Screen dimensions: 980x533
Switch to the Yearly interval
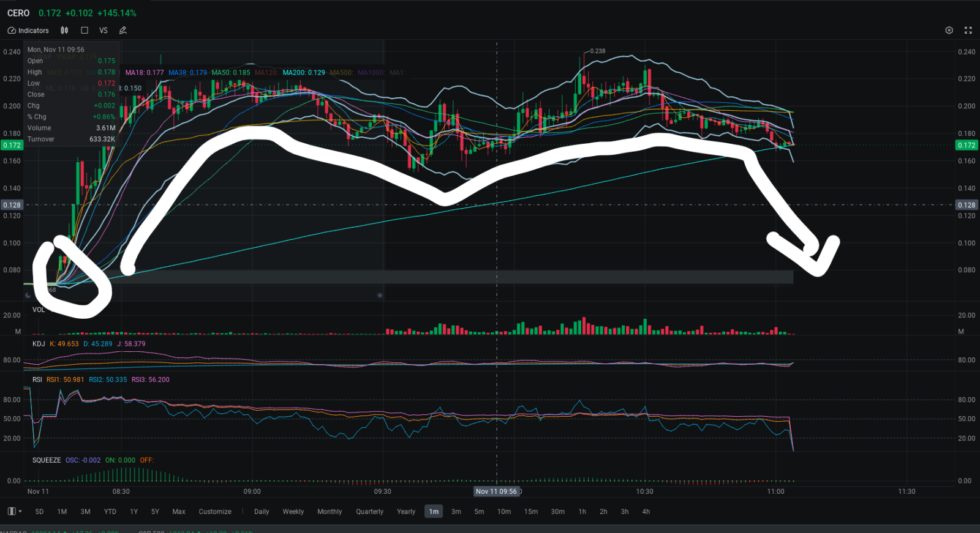(x=406, y=512)
